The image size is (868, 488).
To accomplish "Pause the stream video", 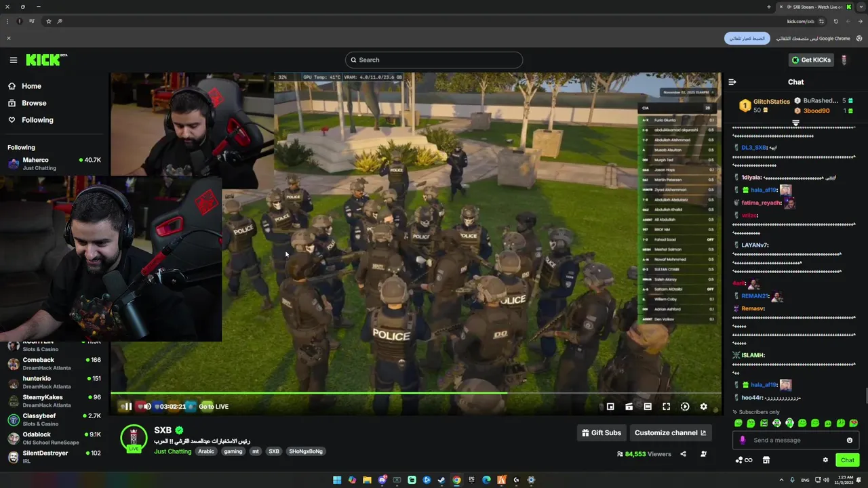I will tap(128, 407).
